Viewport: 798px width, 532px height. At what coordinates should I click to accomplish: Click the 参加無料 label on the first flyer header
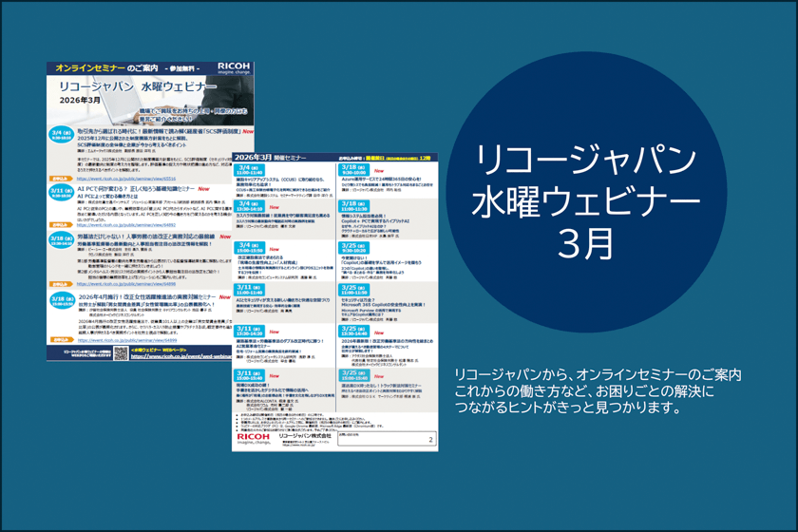pos(182,68)
